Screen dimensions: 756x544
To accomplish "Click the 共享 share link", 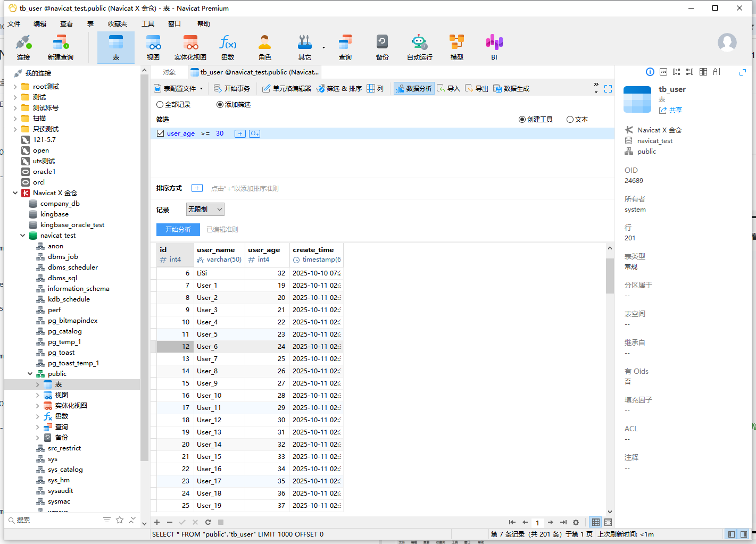I will (670, 111).
